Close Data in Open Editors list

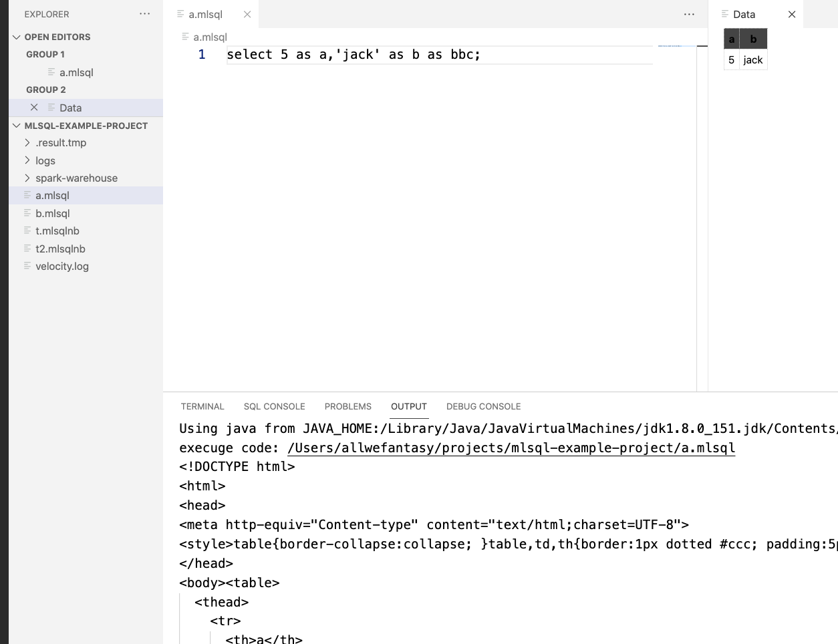click(x=34, y=108)
